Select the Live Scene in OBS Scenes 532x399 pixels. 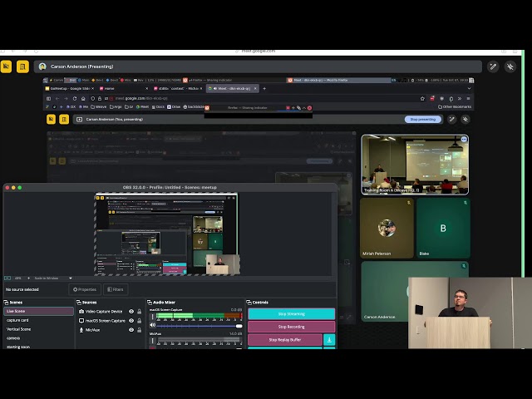point(38,311)
